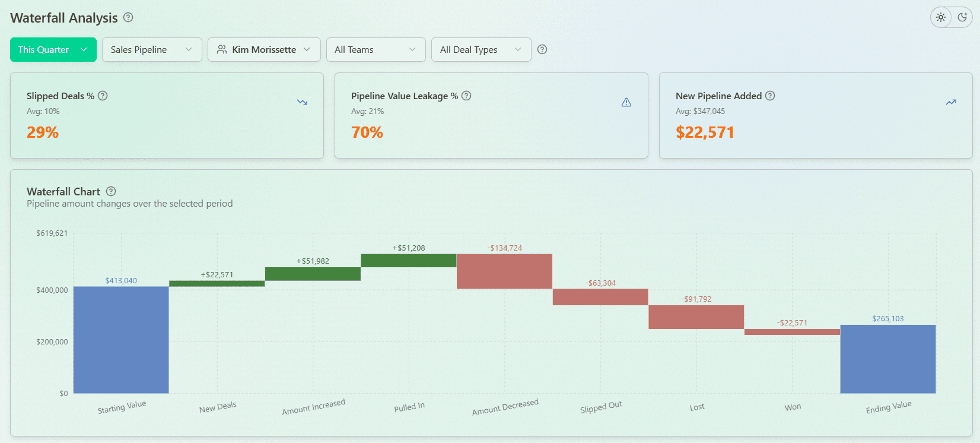The width and height of the screenshot is (980, 443).
Task: Click the Amount Decreased red bar
Action: [x=504, y=271]
